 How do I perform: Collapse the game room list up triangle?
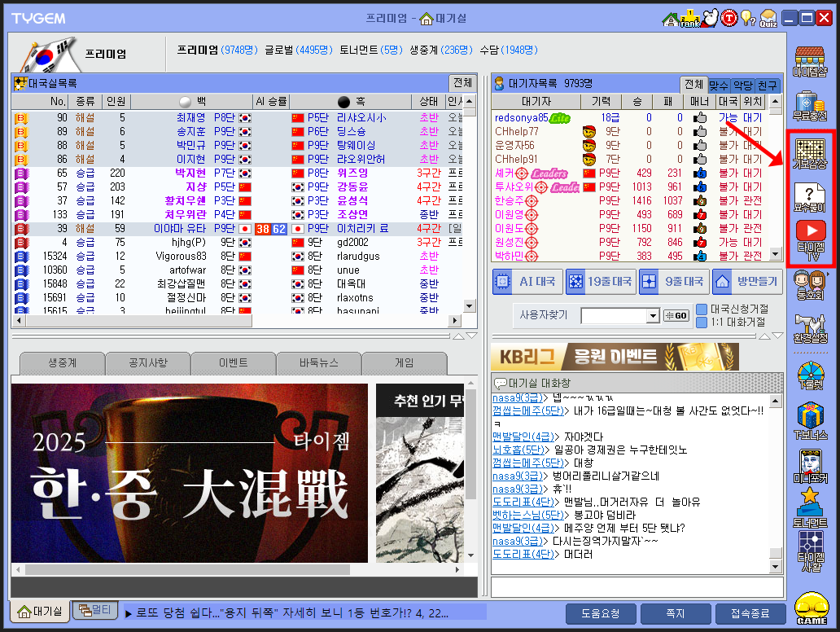click(458, 336)
